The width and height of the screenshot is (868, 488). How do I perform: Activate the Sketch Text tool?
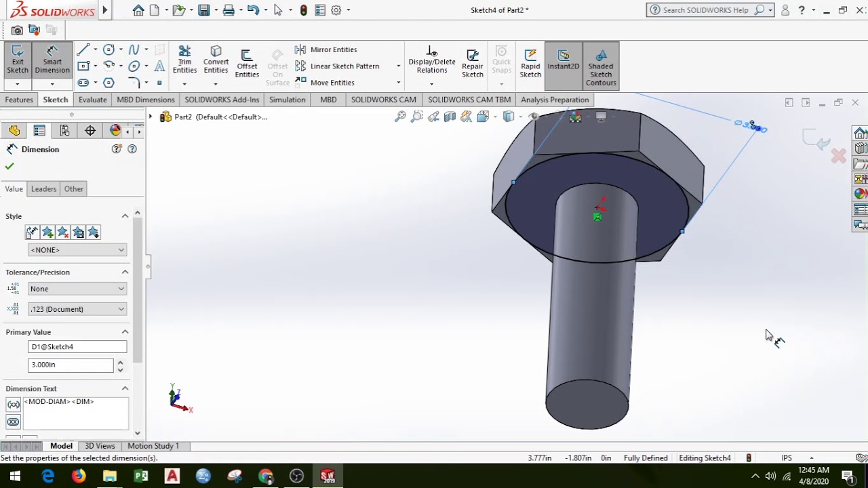[159, 66]
